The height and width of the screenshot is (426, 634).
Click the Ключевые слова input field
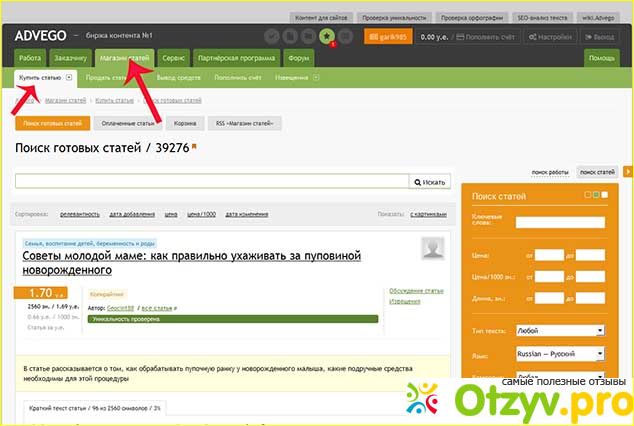pyautogui.click(x=560, y=222)
